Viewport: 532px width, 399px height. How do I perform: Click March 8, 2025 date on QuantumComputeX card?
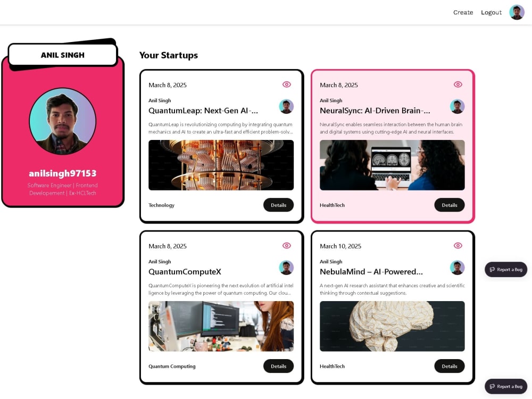click(x=168, y=246)
